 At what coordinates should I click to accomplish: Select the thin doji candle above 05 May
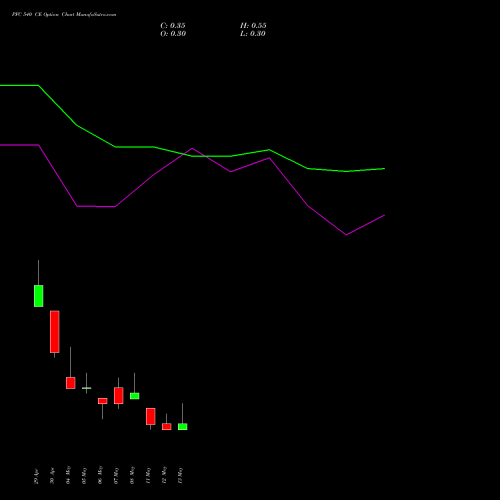(x=87, y=388)
